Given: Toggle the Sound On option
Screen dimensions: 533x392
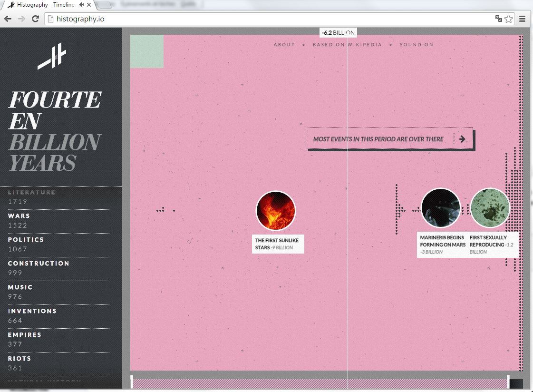Looking at the screenshot, I should tap(416, 45).
